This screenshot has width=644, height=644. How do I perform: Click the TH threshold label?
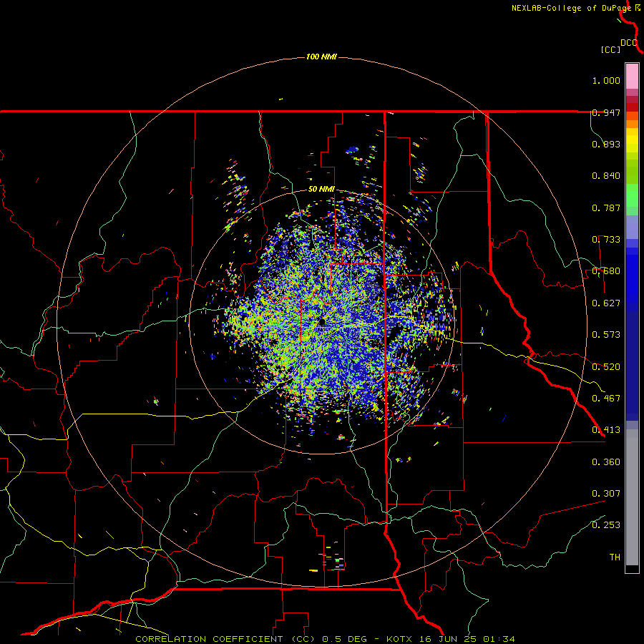click(615, 557)
